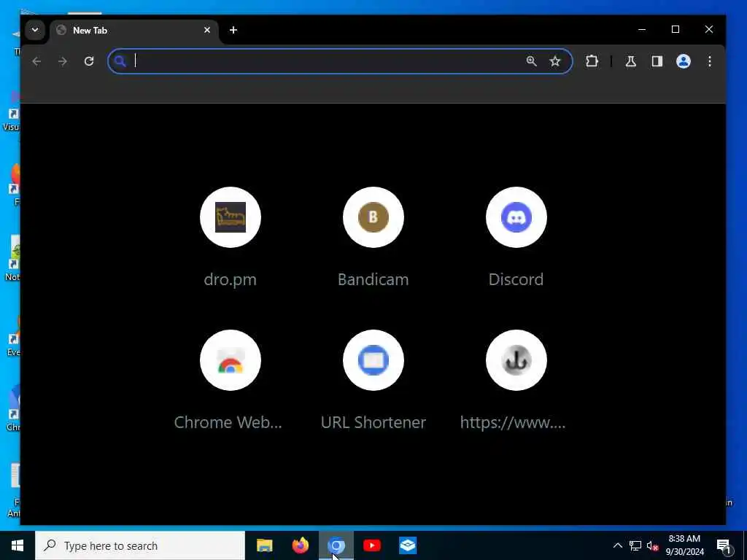Open the zoom magnifier in address bar
This screenshot has height=560, width=747.
pyautogui.click(x=531, y=61)
